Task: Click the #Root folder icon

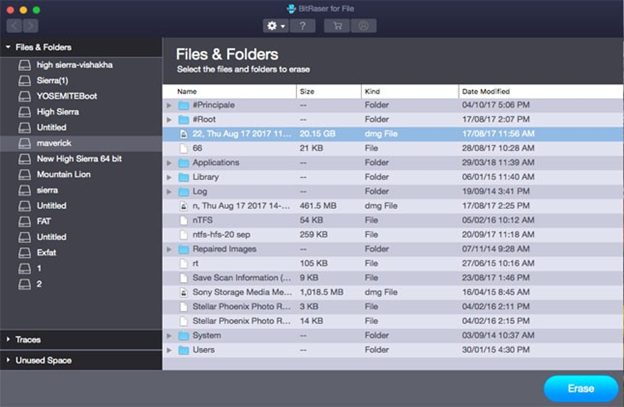Action: [183, 120]
